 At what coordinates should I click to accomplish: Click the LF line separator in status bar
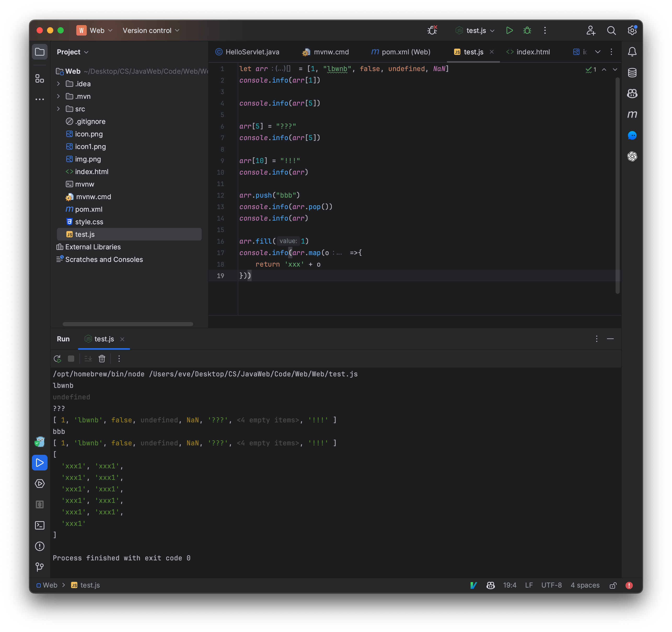click(529, 585)
